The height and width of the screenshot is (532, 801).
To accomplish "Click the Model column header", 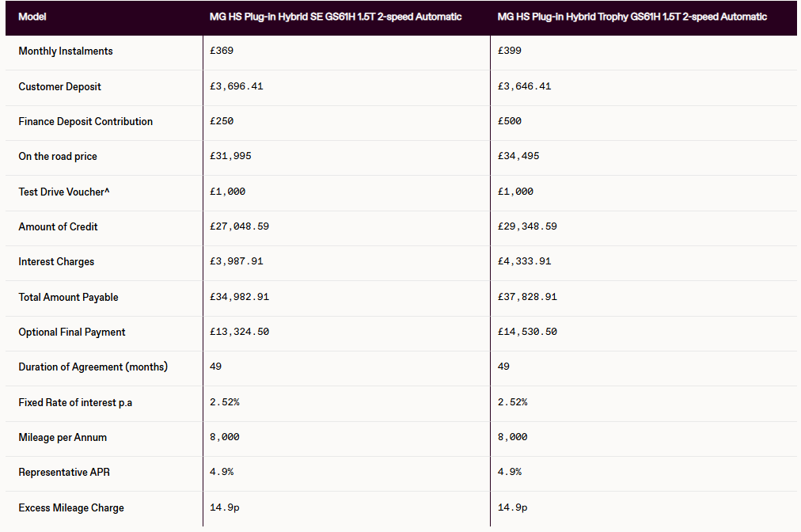I will [x=32, y=17].
